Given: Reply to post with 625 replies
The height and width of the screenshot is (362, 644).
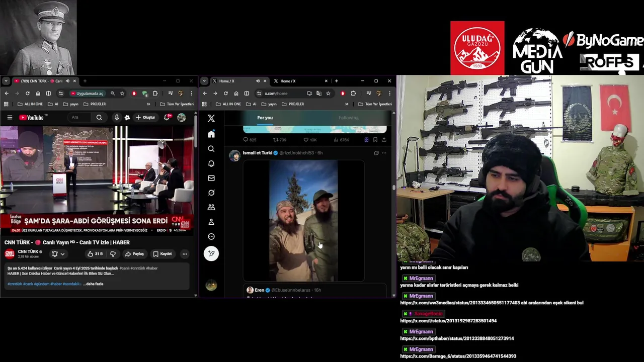Looking at the screenshot, I should 250,140.
